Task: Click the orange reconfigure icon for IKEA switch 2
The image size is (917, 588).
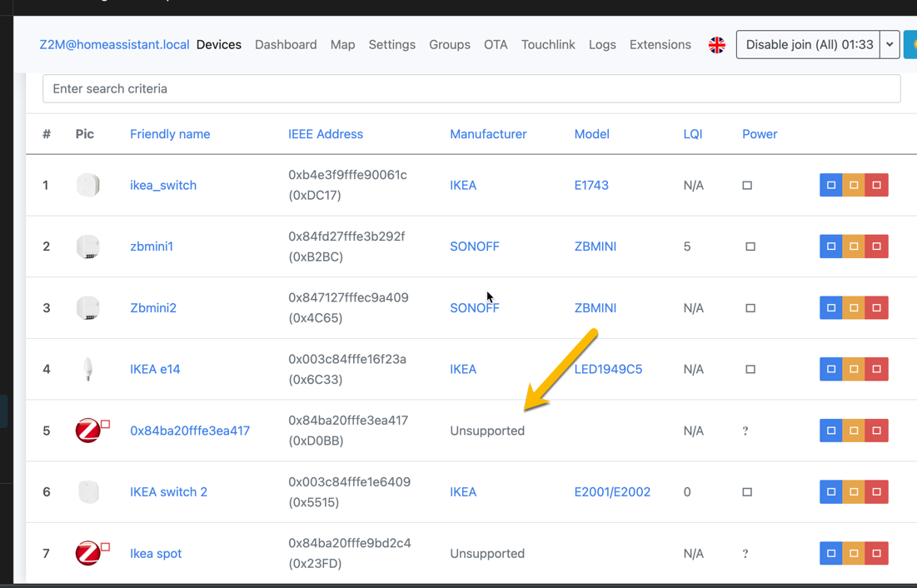Action: (854, 491)
